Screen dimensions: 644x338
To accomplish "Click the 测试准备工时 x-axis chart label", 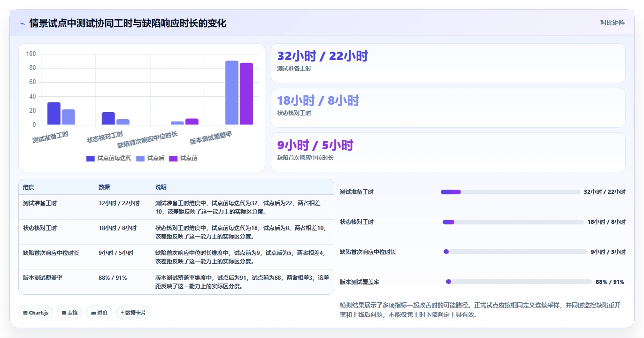I will (x=51, y=137).
